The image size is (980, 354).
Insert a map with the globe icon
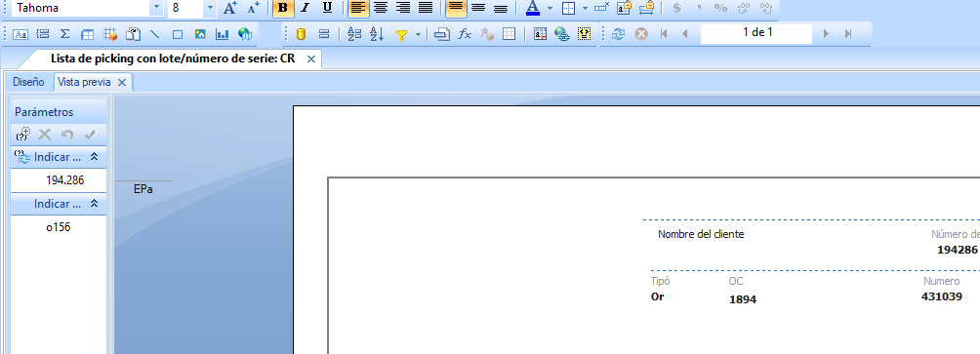point(244,34)
